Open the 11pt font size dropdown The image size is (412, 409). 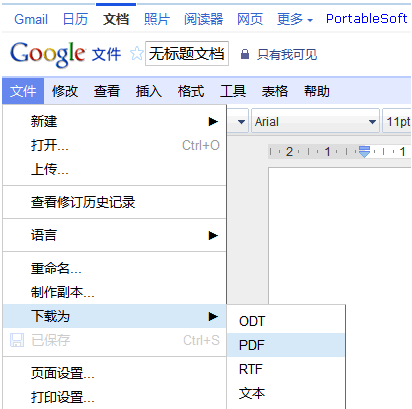pos(397,121)
